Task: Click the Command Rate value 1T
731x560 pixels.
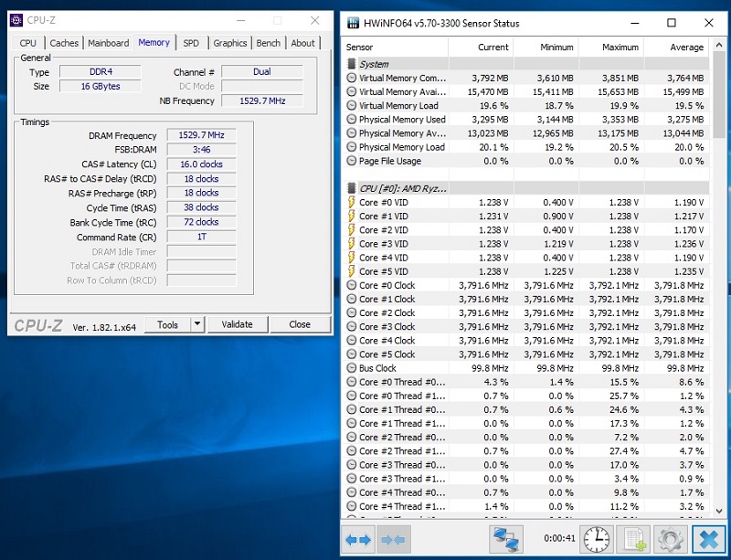Action: tap(201, 237)
